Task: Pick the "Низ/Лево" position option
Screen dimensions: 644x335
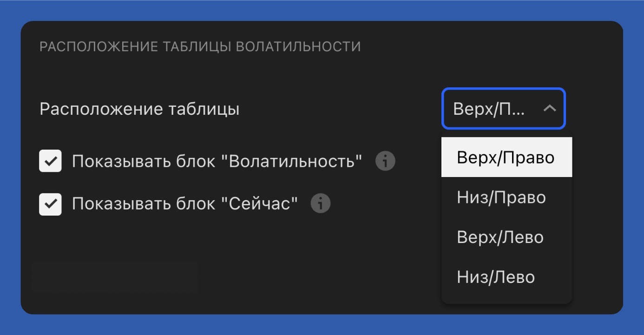Action: click(x=506, y=276)
